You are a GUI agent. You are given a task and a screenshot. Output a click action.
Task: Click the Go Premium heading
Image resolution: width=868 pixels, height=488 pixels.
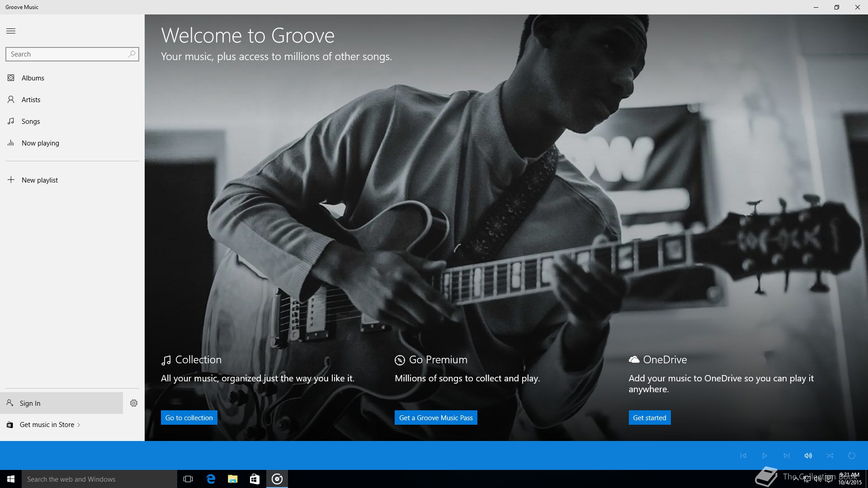point(438,360)
